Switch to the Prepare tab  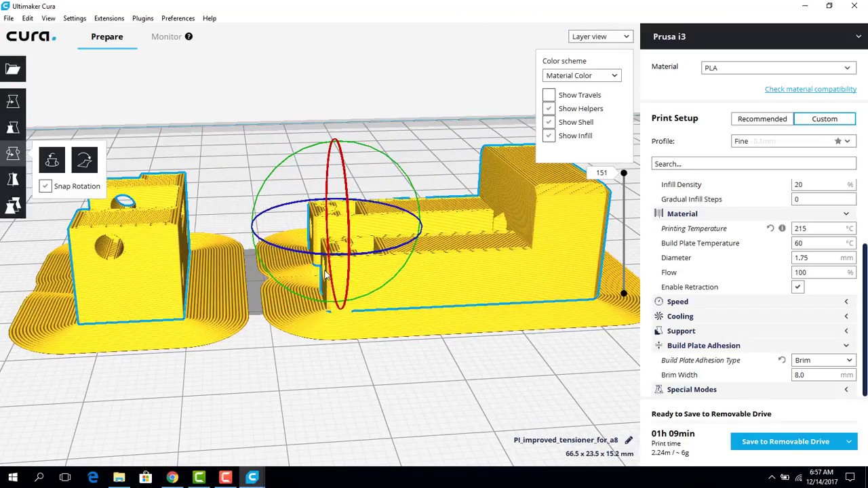(107, 37)
